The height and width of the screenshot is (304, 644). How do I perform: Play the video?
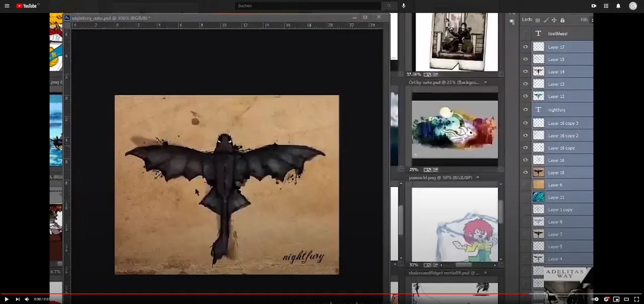pos(7,299)
